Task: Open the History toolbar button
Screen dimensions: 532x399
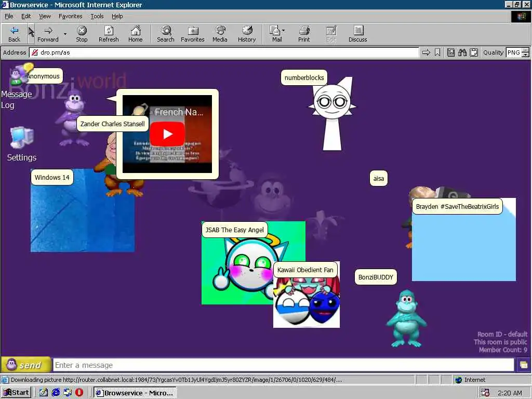Action: pos(247,34)
